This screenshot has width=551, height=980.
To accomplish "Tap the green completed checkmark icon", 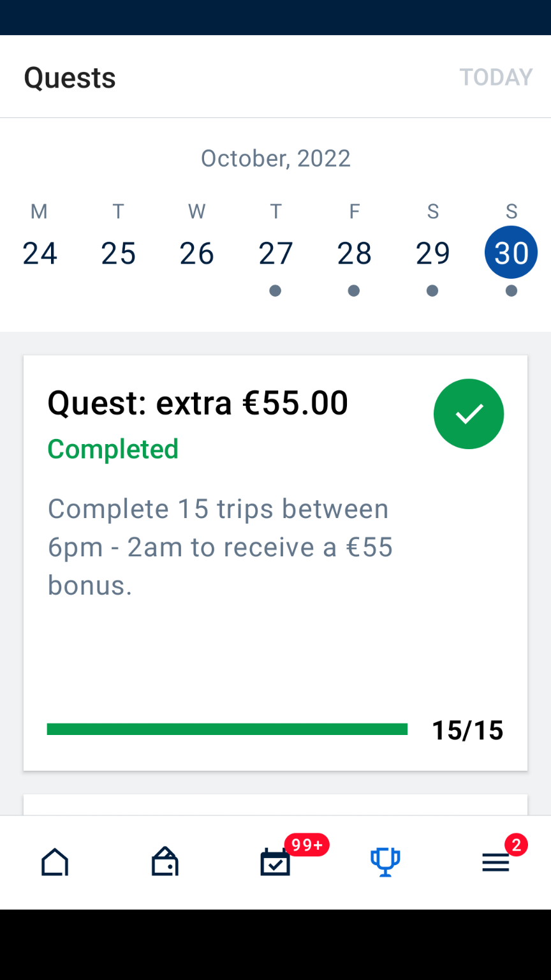I will coord(469,414).
